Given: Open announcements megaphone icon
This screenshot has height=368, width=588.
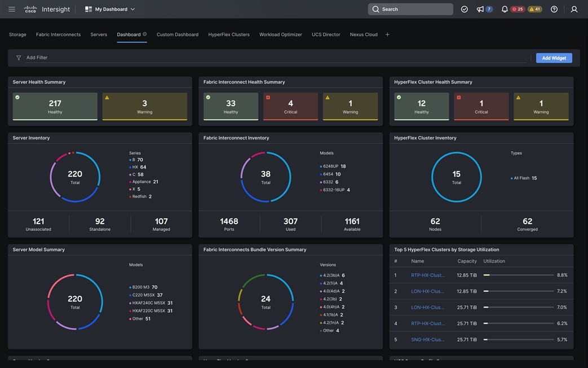Looking at the screenshot, I should (x=480, y=9).
